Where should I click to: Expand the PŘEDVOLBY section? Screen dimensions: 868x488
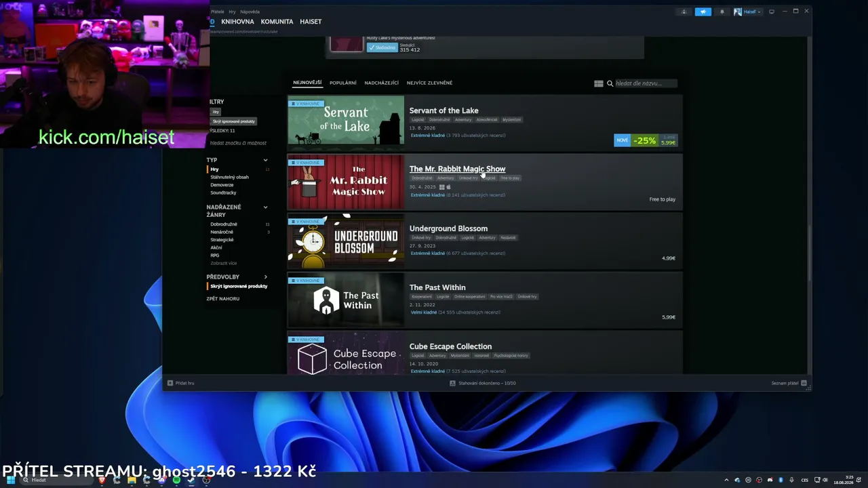pos(265,277)
